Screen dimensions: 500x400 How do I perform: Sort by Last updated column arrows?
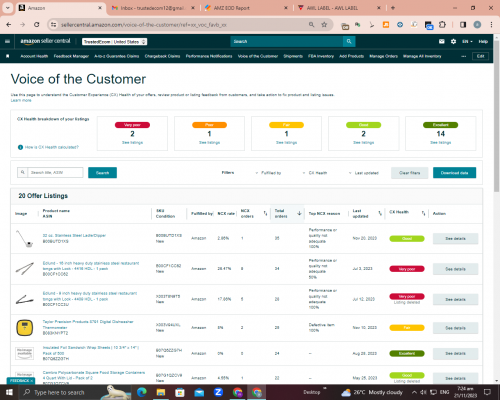(x=380, y=213)
